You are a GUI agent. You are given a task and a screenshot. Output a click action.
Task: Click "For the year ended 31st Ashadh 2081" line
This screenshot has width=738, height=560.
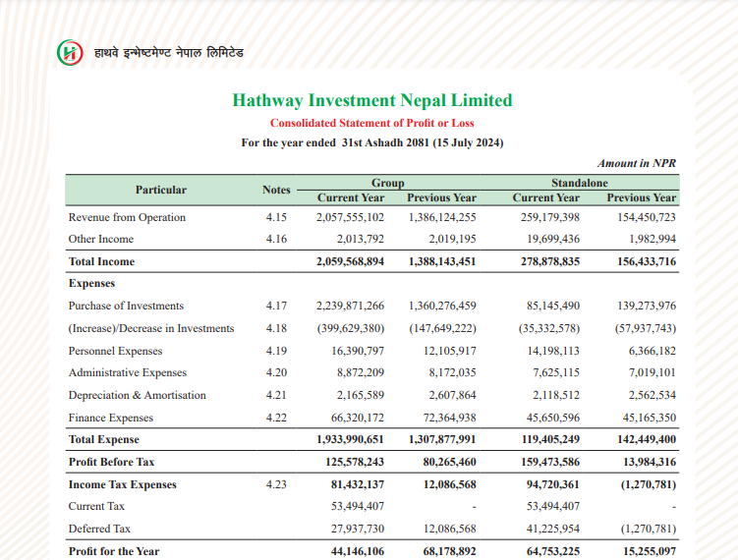coord(372,142)
